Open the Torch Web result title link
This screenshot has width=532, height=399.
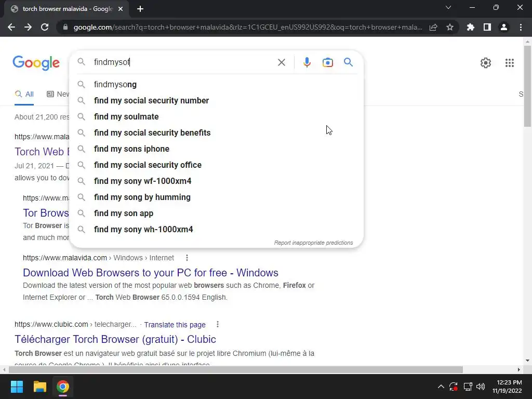[x=42, y=152]
